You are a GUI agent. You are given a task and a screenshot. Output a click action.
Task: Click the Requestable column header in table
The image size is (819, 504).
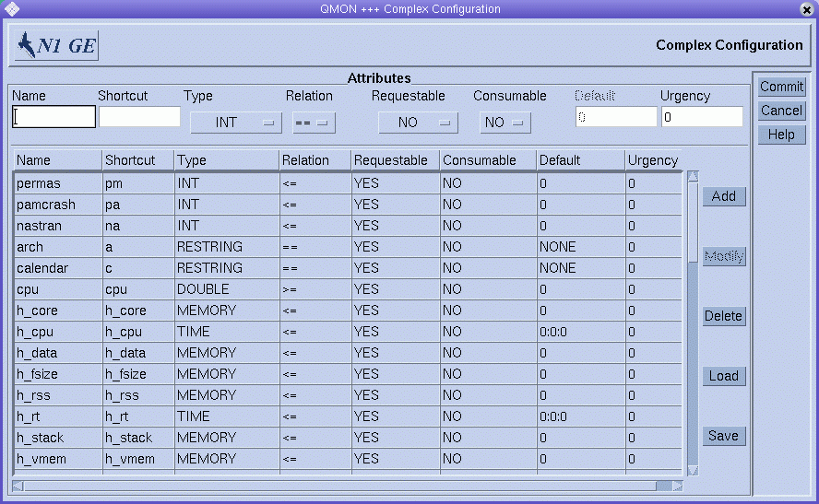[x=396, y=160]
